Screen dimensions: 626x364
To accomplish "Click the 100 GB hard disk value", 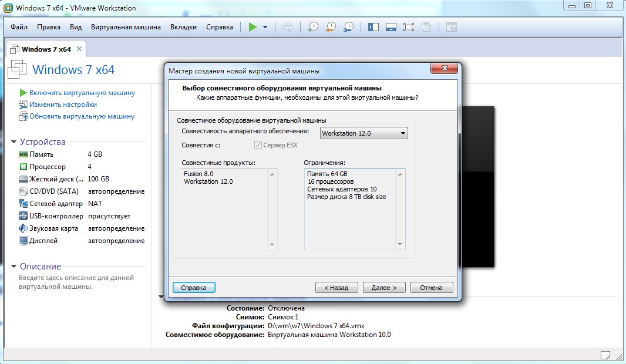I will (98, 179).
